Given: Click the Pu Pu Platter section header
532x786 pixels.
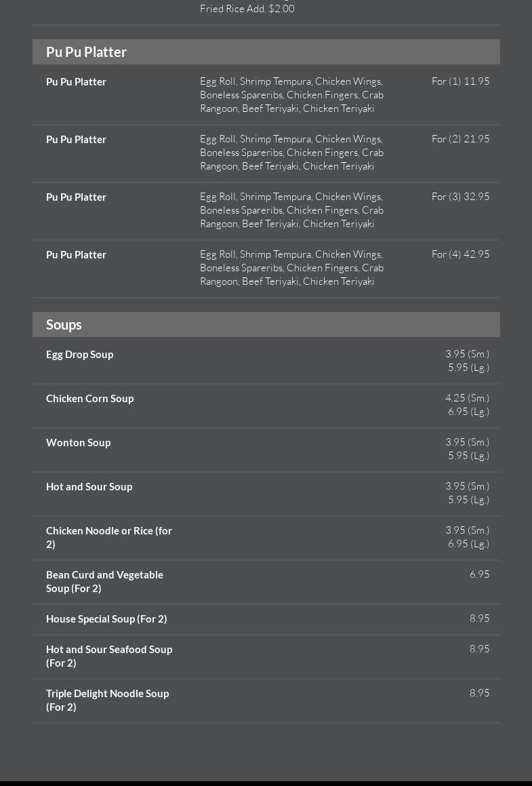Looking at the screenshot, I should (x=86, y=52).
